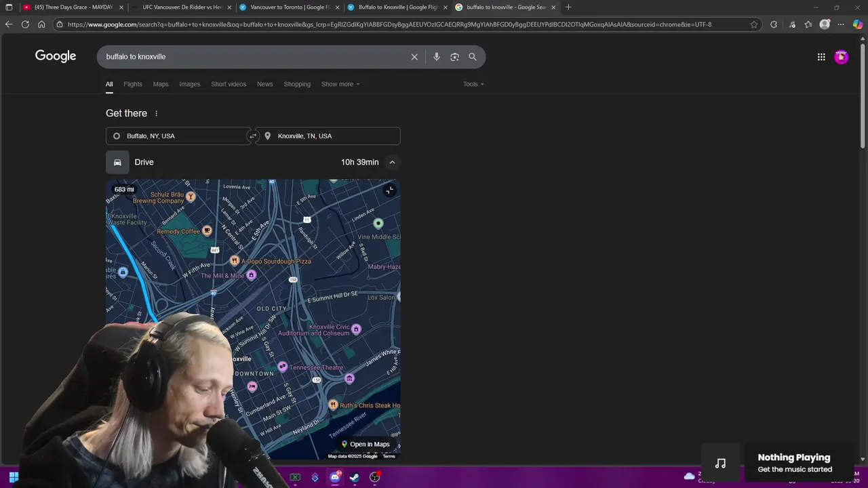Switch to the News tab
The width and height of the screenshot is (868, 488).
point(265,84)
